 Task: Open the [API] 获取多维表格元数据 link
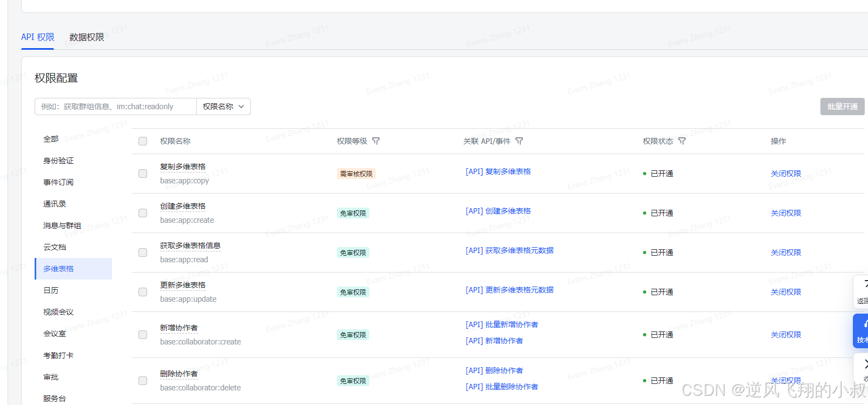(509, 250)
